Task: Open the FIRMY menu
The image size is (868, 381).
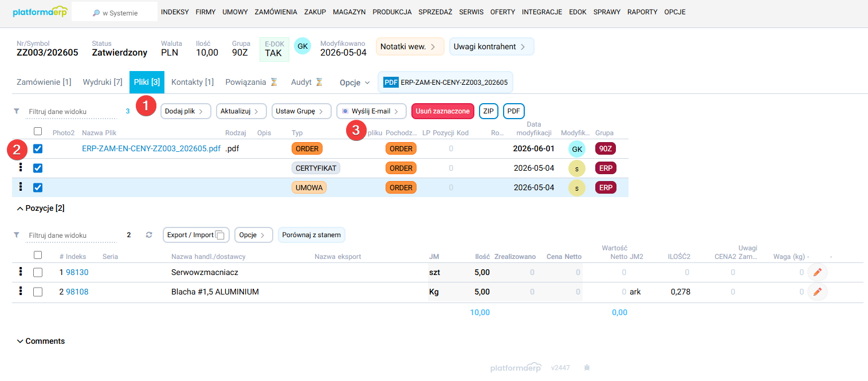Action: point(206,12)
